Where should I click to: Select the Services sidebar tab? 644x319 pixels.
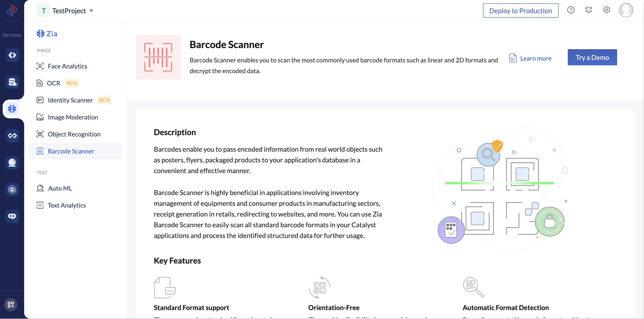(x=12, y=35)
